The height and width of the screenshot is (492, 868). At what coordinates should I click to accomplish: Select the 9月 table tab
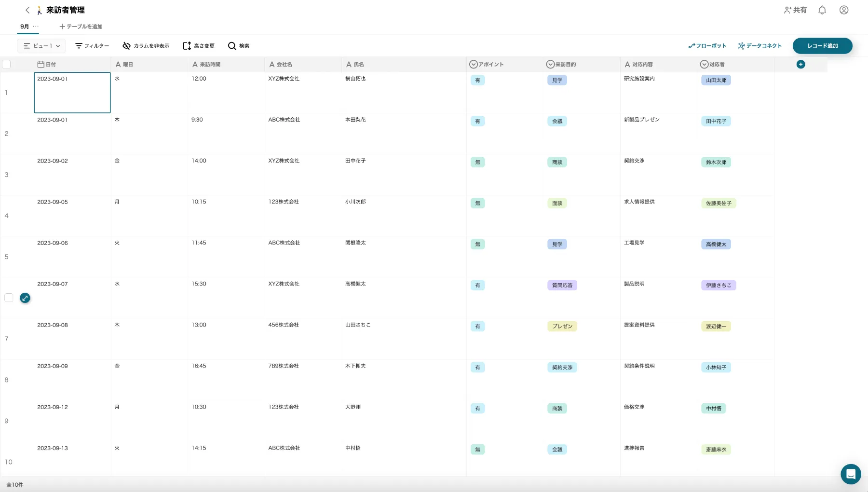click(x=25, y=27)
